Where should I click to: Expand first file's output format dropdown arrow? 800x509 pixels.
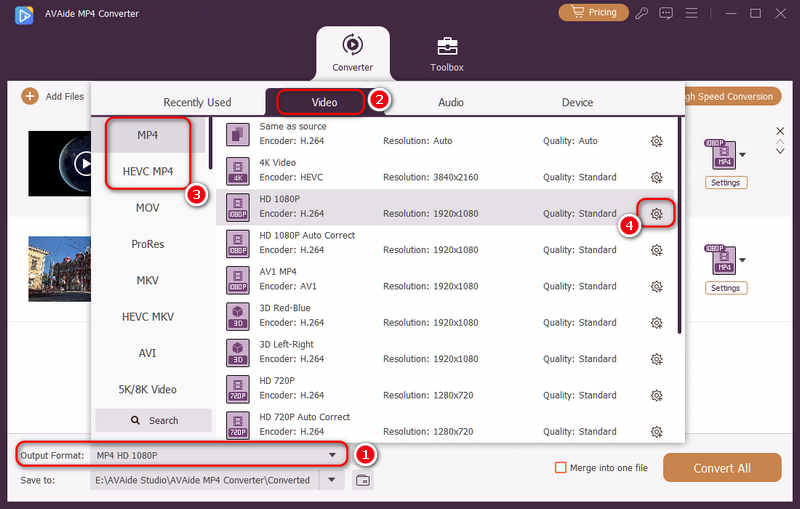click(742, 155)
